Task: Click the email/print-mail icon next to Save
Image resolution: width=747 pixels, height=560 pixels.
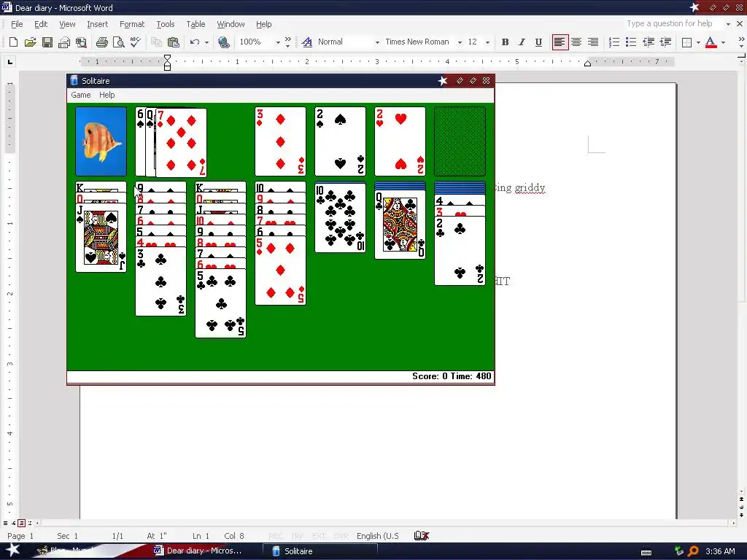Action: point(64,42)
